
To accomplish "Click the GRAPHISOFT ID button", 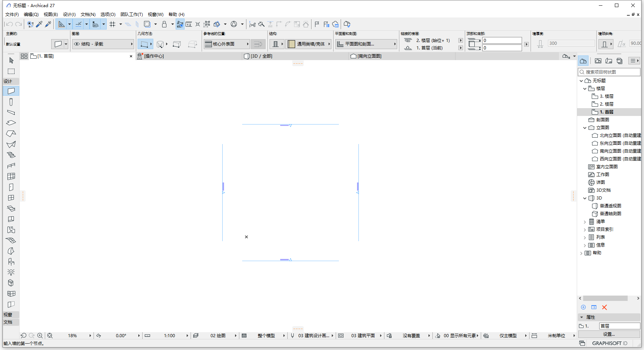I will [609, 343].
